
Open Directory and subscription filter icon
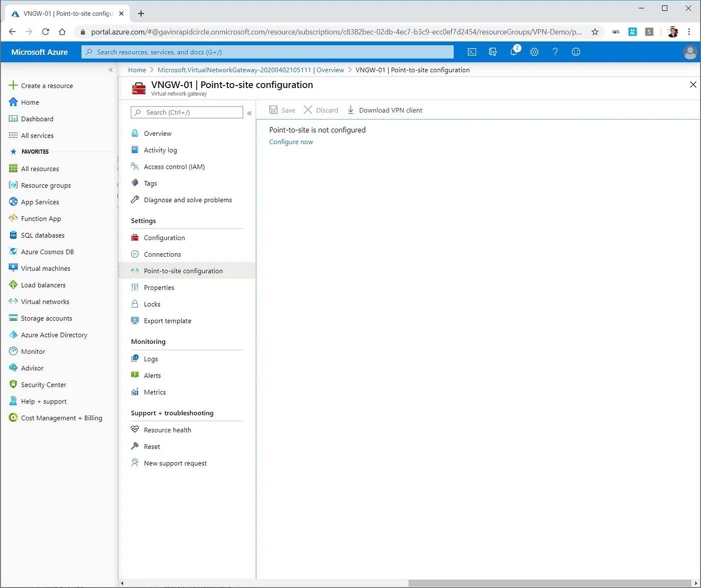(493, 52)
